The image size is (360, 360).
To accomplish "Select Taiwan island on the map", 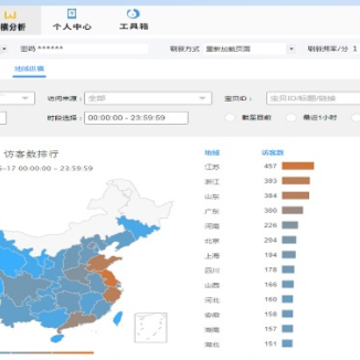I will click(x=118, y=318).
